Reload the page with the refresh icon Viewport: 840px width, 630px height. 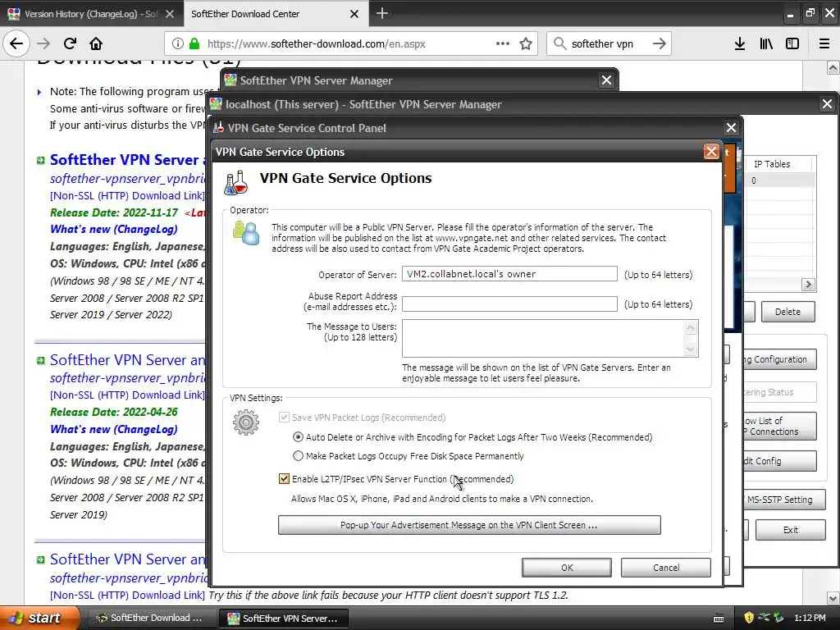70,43
